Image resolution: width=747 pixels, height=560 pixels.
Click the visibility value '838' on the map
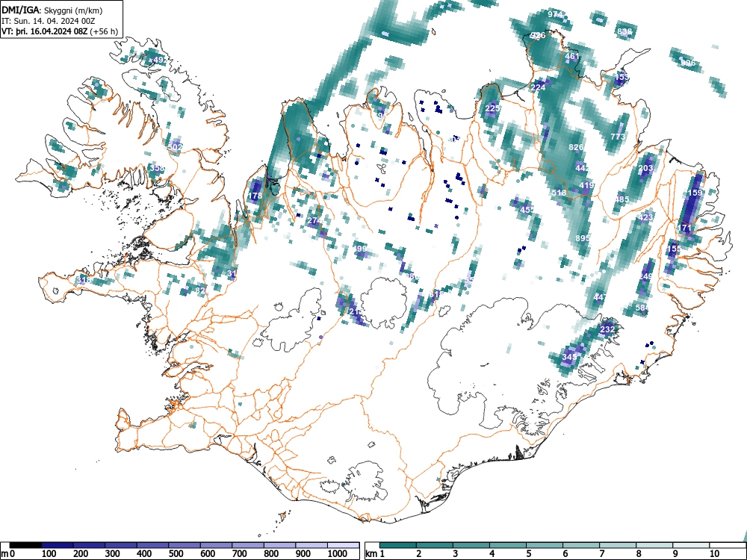pos(624,31)
